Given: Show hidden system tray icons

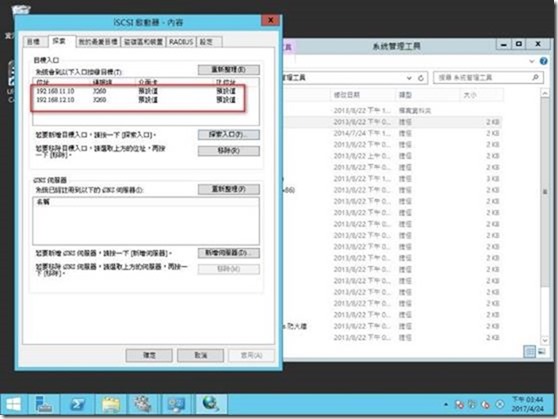Looking at the screenshot, I should (x=446, y=404).
